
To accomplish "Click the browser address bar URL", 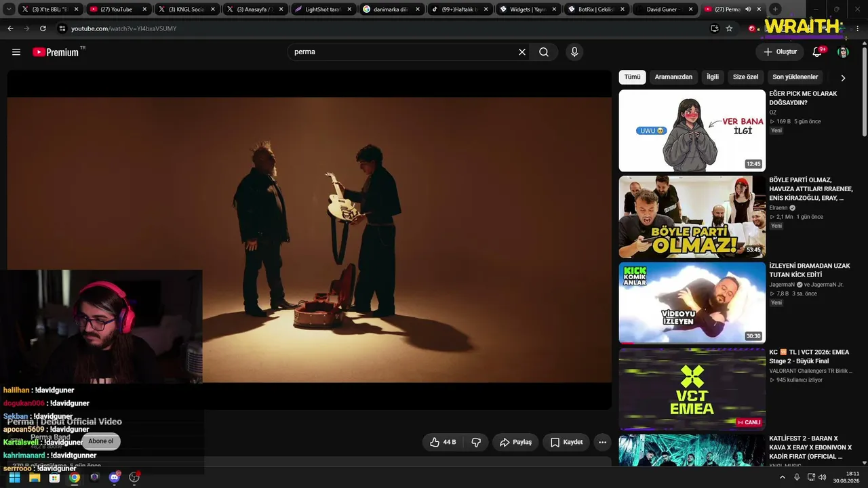I will point(123,28).
